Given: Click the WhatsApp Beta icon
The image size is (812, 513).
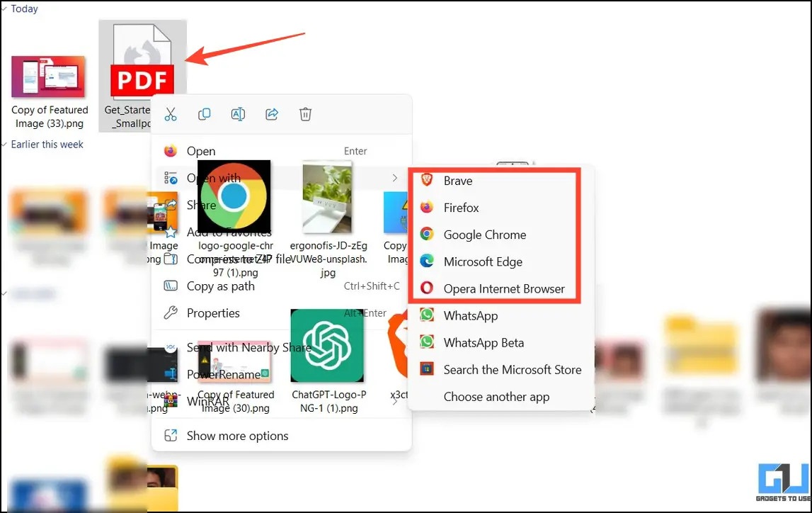Looking at the screenshot, I should (427, 342).
